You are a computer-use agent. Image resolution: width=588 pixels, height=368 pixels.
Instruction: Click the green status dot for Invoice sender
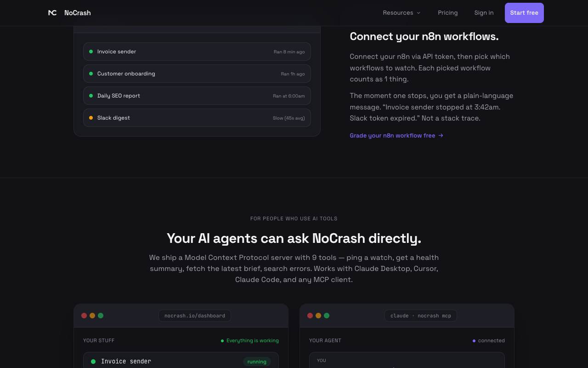click(91, 52)
